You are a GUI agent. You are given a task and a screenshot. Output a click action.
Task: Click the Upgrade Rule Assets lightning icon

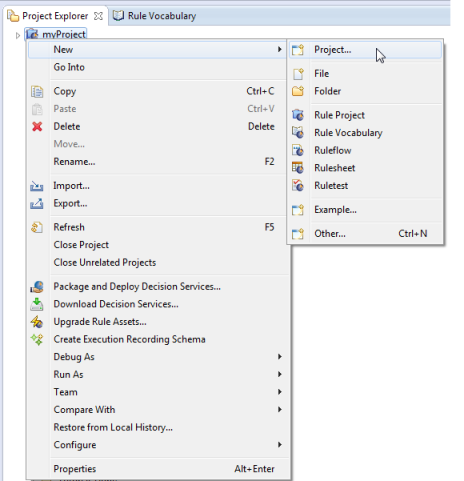pyautogui.click(x=37, y=322)
